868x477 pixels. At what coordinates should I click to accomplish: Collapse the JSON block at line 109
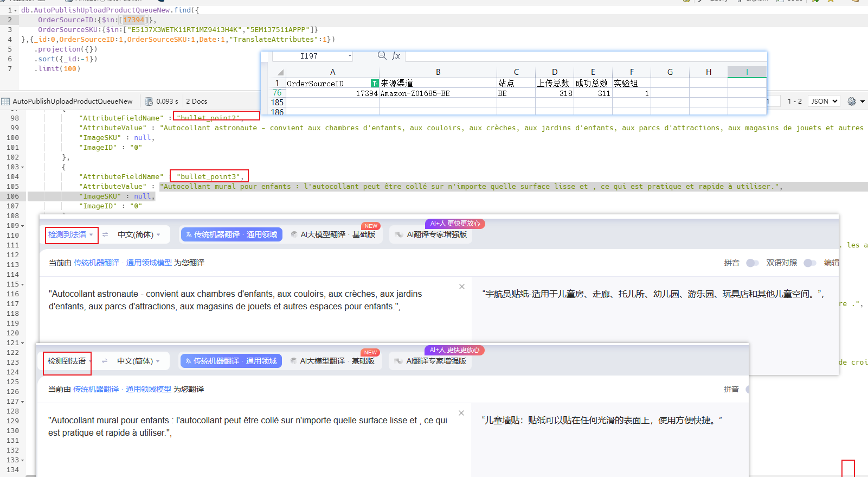click(x=22, y=226)
